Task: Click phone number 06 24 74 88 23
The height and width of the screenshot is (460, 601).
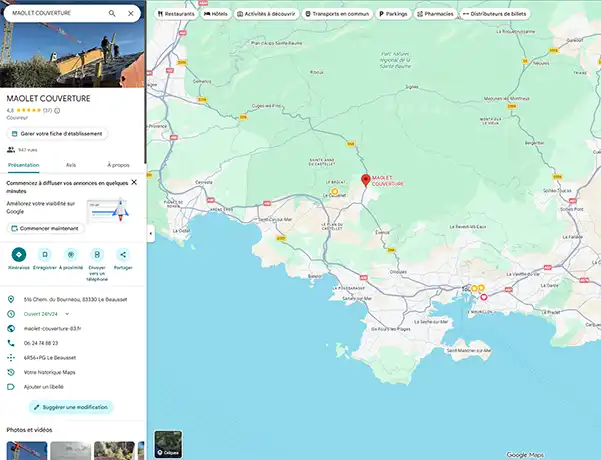Action: coord(41,343)
